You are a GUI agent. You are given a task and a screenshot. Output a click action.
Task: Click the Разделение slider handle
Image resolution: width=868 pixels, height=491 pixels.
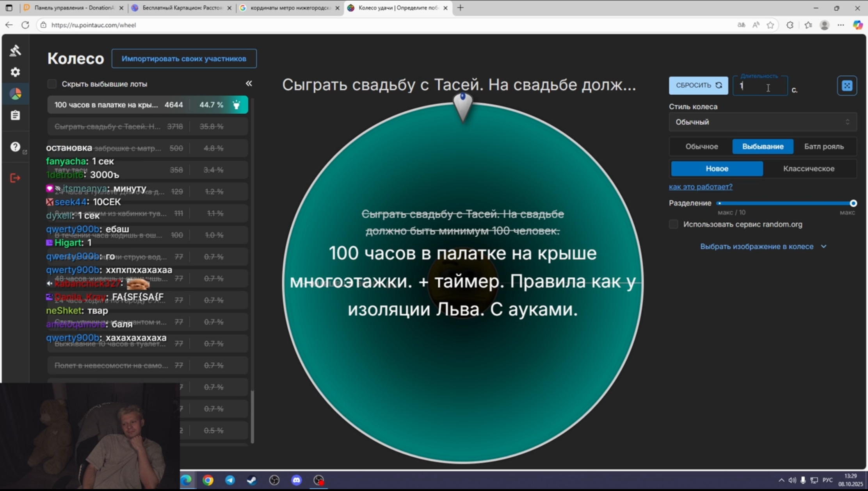coord(853,203)
